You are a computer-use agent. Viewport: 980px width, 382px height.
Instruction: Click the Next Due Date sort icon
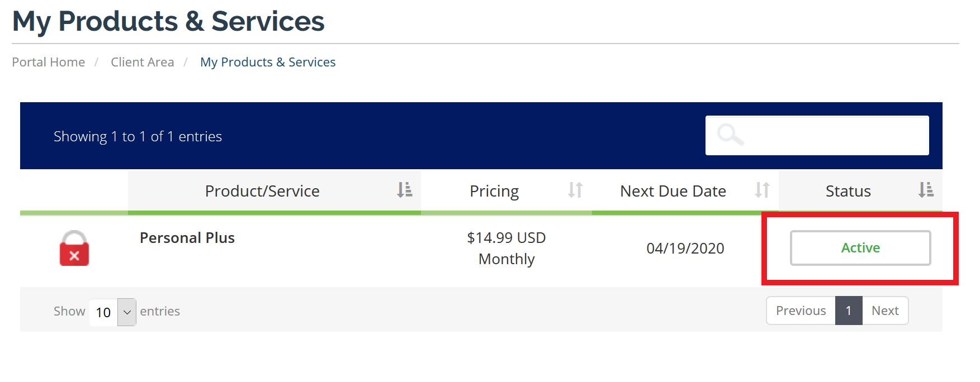762,190
